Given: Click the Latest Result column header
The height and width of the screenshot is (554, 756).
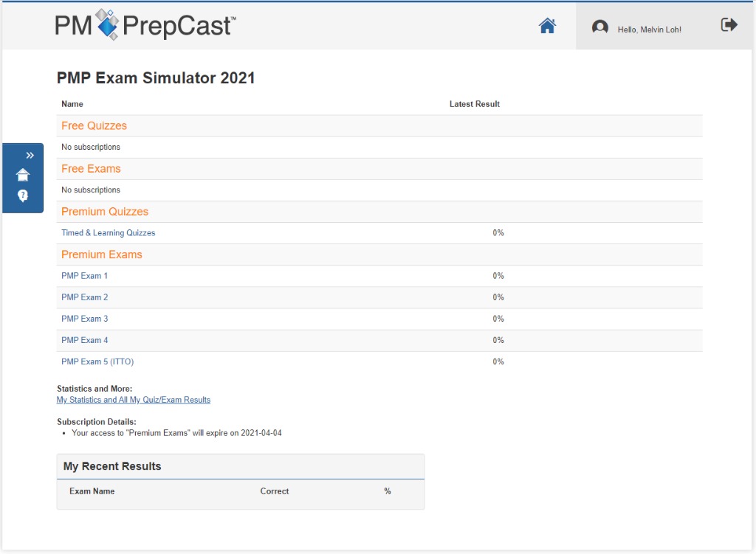Looking at the screenshot, I should (474, 104).
